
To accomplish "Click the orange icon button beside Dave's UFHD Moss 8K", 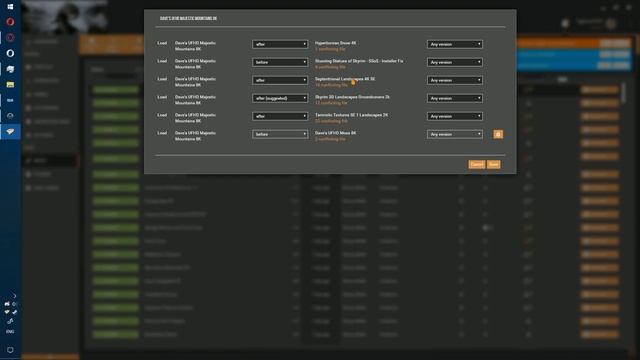I will 498,134.
